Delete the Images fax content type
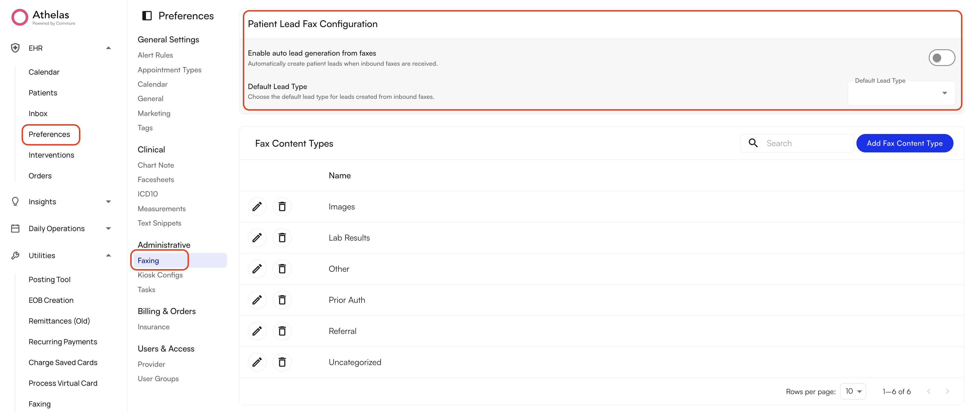The image size is (980, 412). click(282, 207)
